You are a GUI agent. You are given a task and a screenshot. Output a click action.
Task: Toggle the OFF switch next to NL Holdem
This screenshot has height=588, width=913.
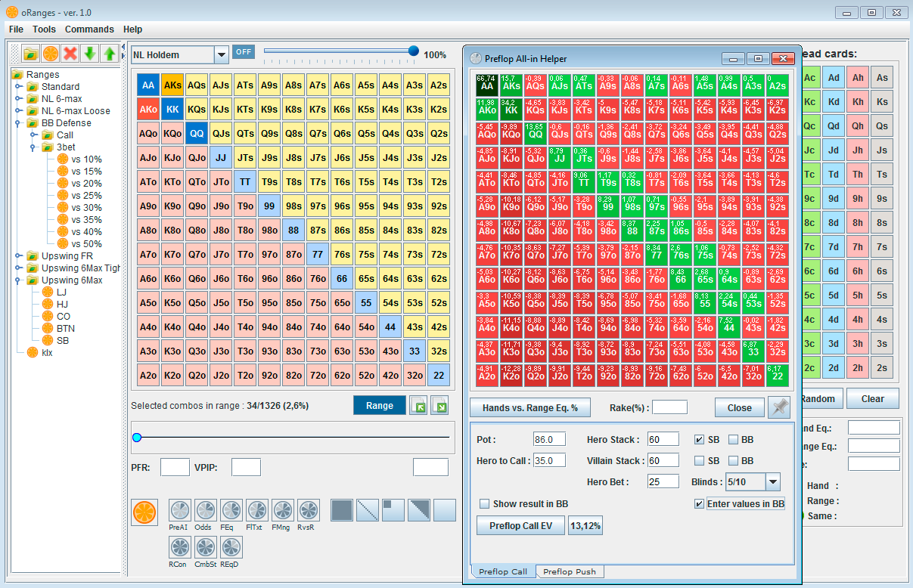click(x=244, y=52)
